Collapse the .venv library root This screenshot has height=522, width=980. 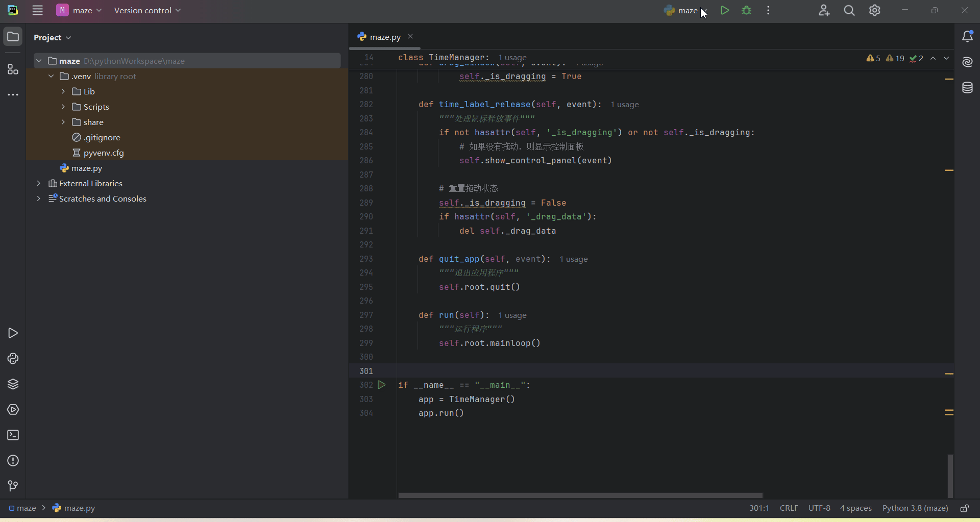(x=51, y=76)
